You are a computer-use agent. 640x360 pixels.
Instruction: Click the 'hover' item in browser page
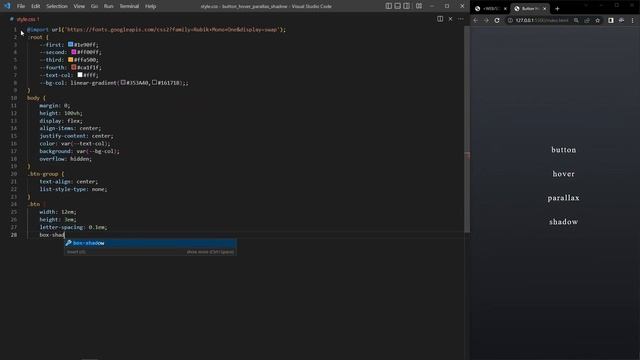(564, 174)
